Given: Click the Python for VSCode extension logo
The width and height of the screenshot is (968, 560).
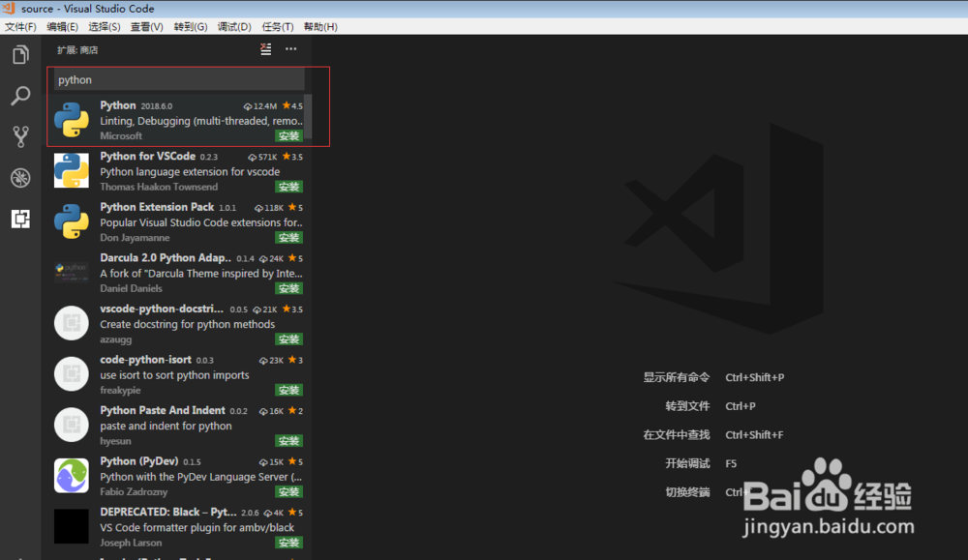Looking at the screenshot, I should [71, 170].
